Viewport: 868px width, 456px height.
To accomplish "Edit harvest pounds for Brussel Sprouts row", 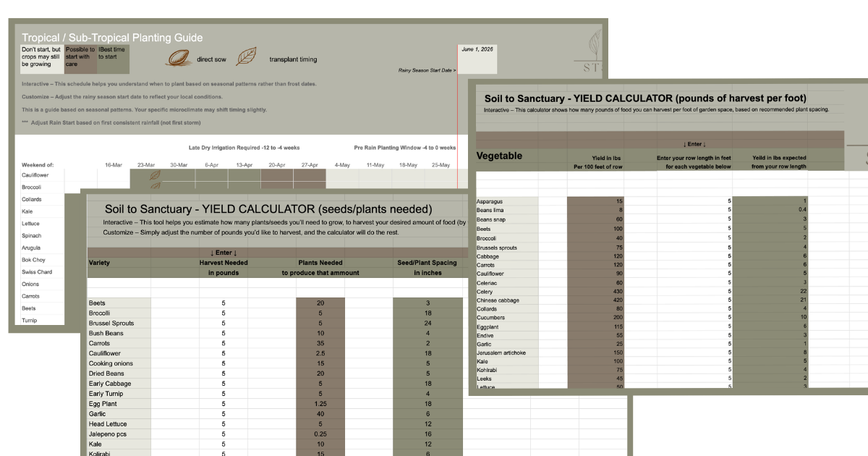I will [x=224, y=323].
